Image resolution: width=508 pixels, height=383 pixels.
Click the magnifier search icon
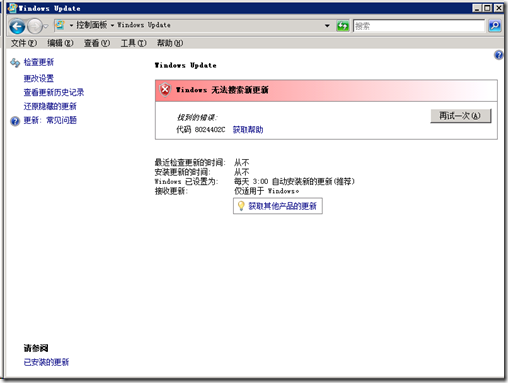[495, 26]
